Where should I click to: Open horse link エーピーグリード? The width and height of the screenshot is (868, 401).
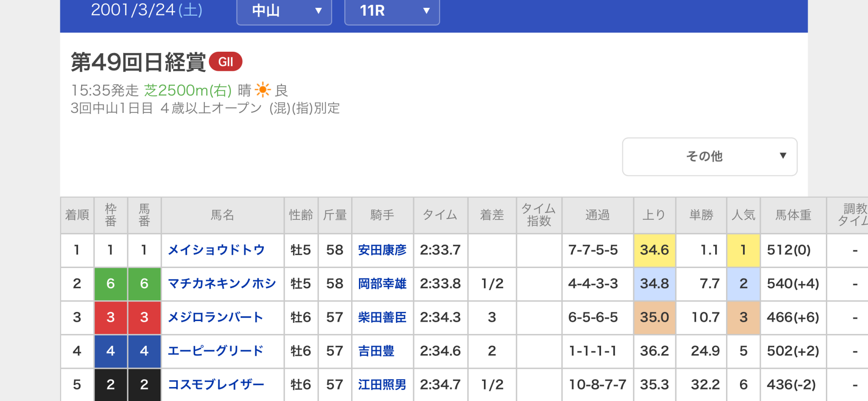click(215, 351)
